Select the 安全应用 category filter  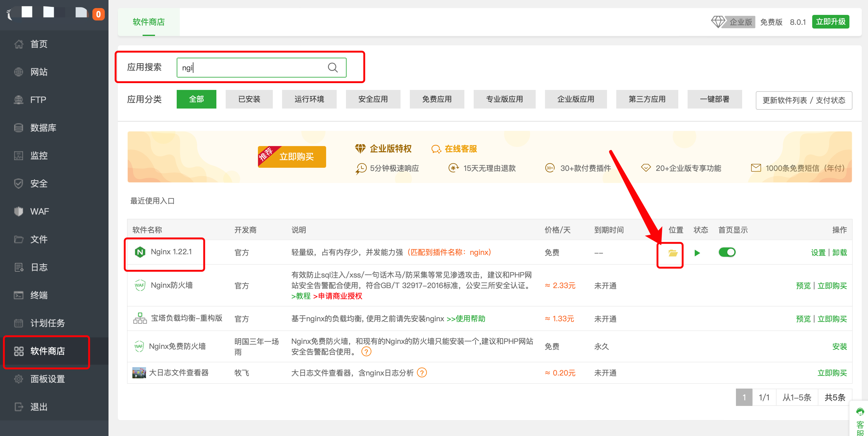pos(373,99)
